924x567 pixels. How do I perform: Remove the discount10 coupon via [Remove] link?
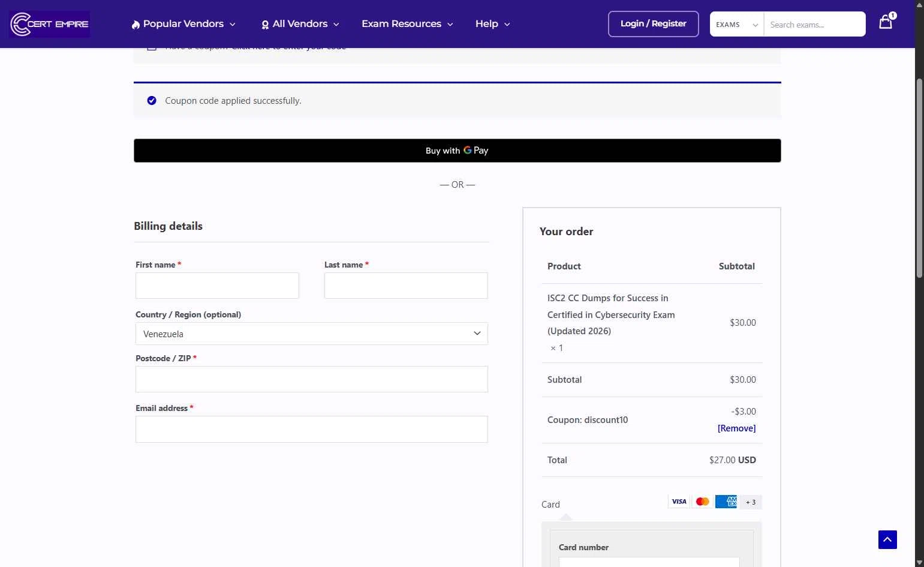click(736, 428)
